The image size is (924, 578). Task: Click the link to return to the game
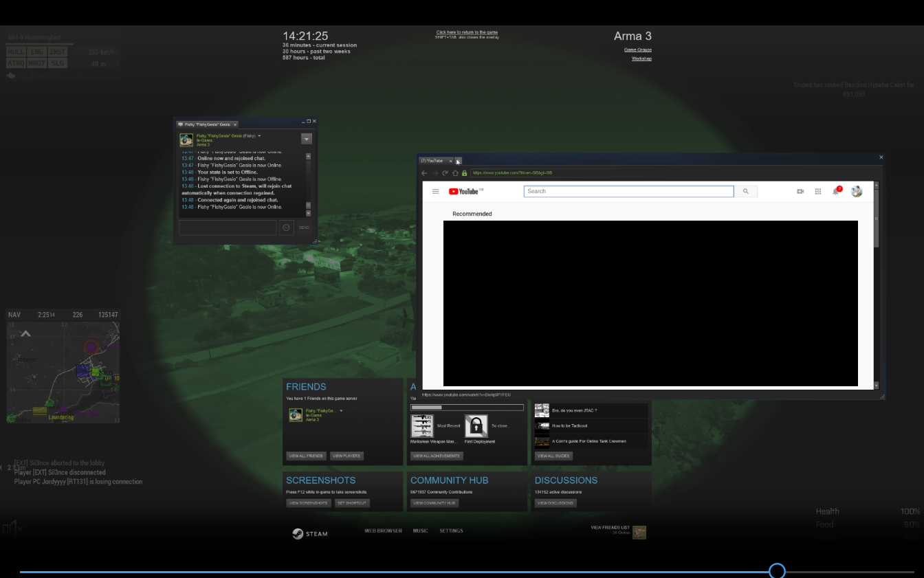point(467,32)
